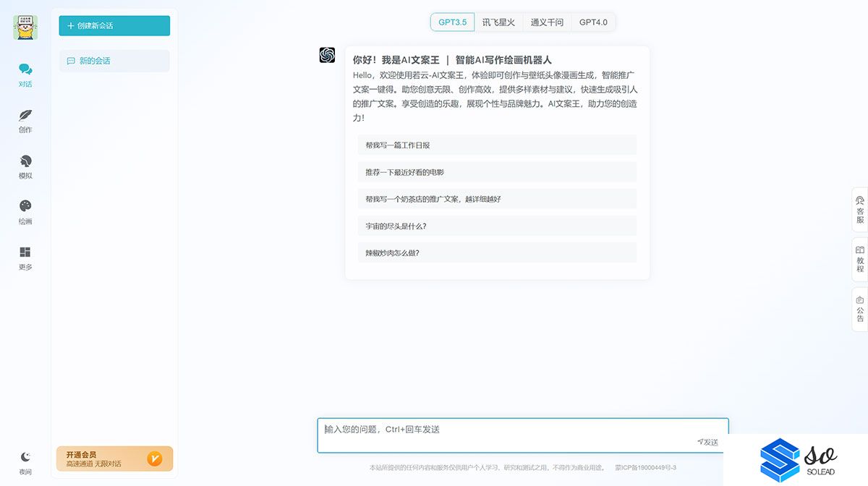This screenshot has width=868, height=486.
Task: Open the 绘画 painting section
Action: (25, 213)
